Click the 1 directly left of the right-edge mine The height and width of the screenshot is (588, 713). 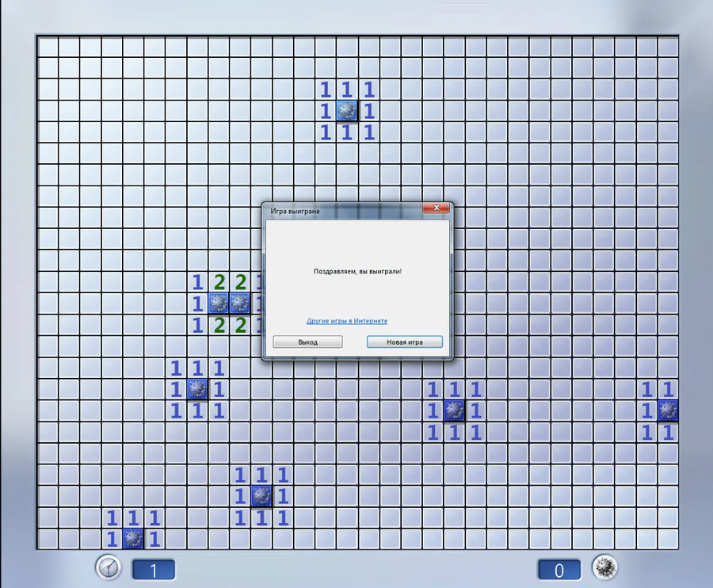coord(646,411)
